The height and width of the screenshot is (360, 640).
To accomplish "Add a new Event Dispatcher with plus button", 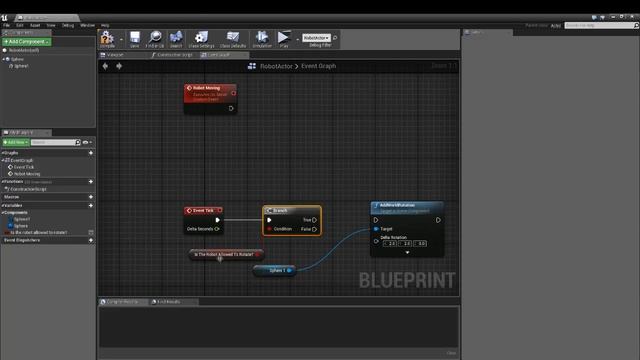I will pyautogui.click(x=91, y=240).
